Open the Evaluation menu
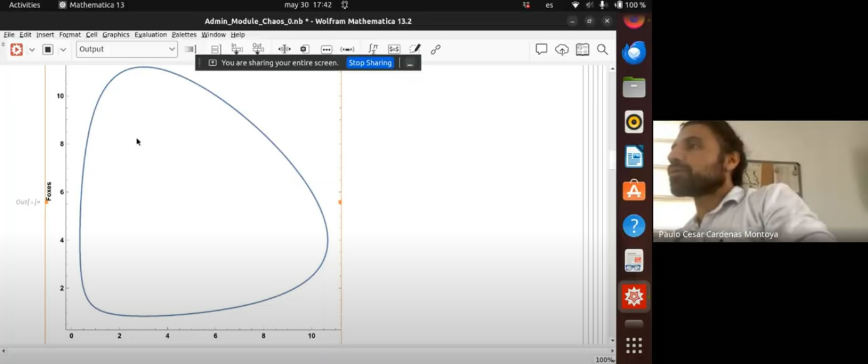Image resolution: width=868 pixels, height=364 pixels. [151, 35]
